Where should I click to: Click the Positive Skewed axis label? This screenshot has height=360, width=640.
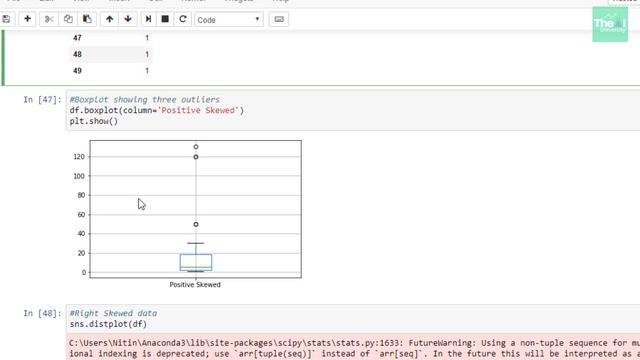(195, 285)
